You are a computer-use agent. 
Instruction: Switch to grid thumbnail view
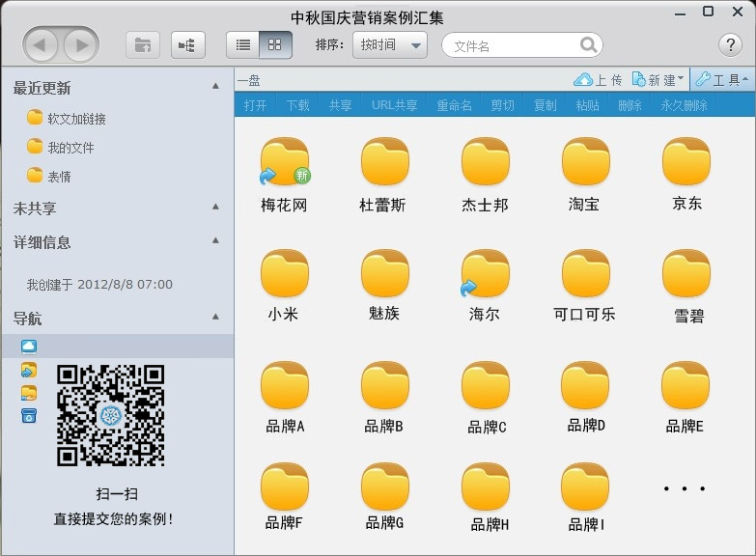point(275,44)
